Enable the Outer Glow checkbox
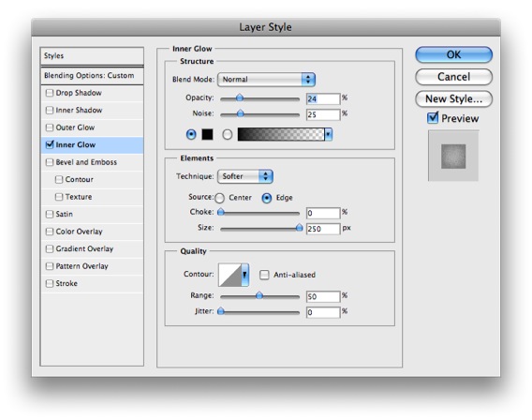 [x=50, y=127]
